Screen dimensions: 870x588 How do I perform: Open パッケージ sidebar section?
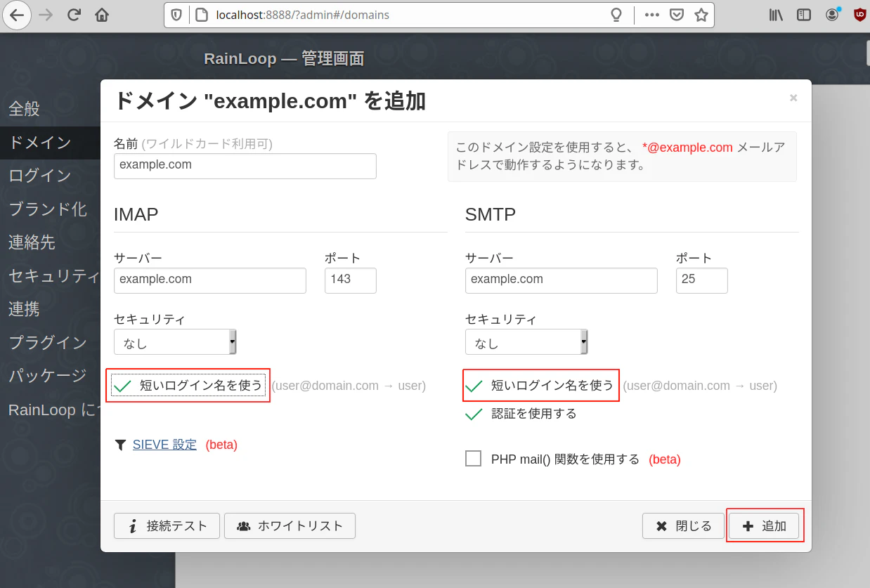point(50,376)
